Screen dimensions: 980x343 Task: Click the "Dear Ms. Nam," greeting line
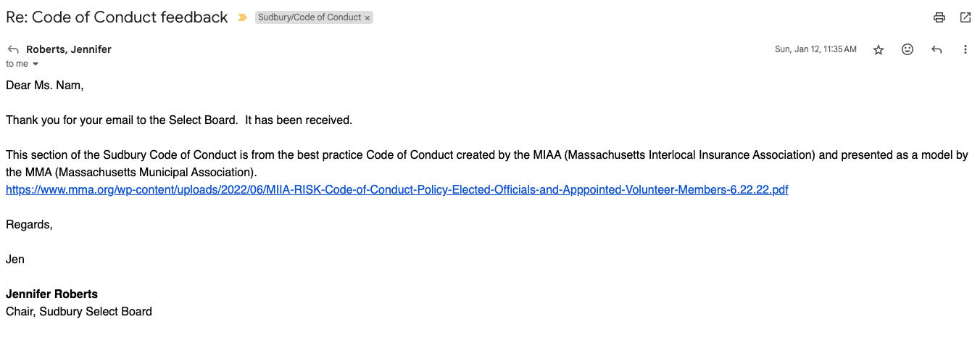(45, 86)
